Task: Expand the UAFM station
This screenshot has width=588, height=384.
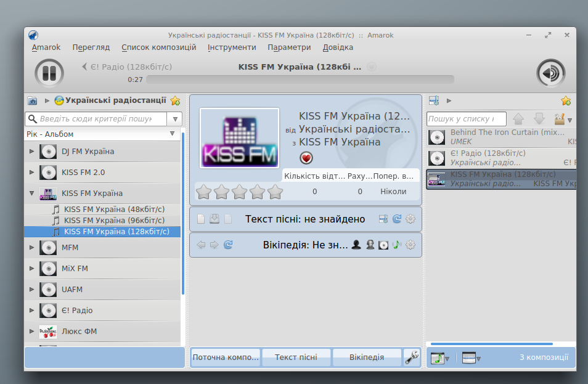Action: (32, 290)
